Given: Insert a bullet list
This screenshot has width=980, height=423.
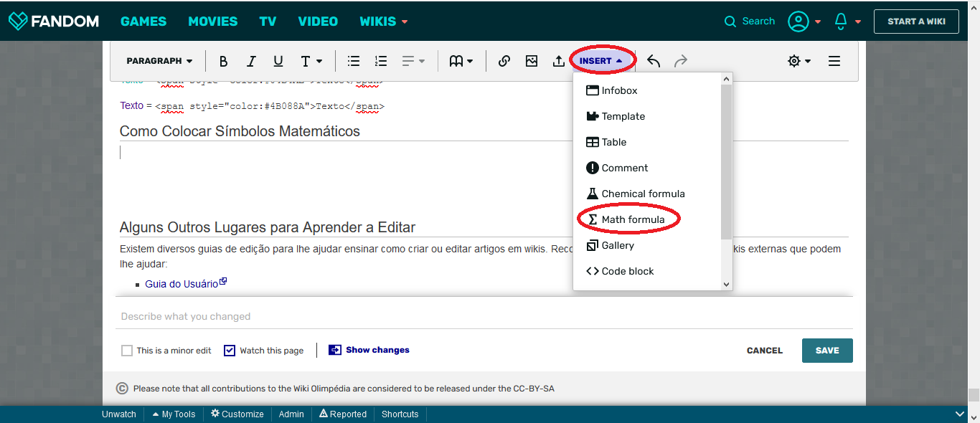Looking at the screenshot, I should 354,61.
